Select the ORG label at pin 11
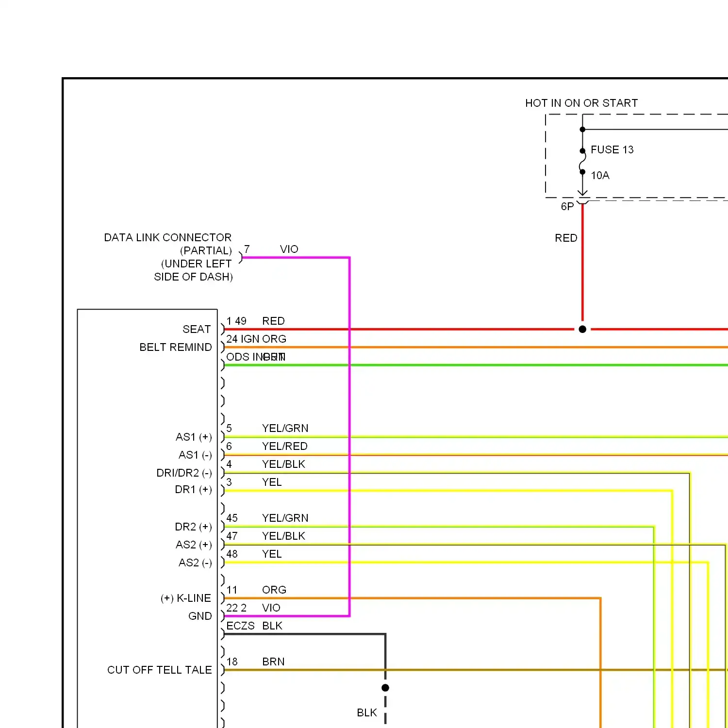This screenshot has width=728, height=728. (x=274, y=590)
